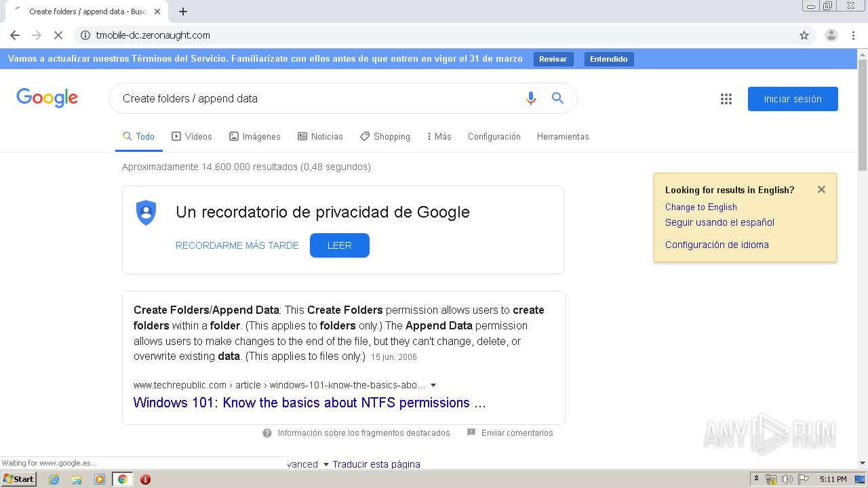Click Change to English link

(701, 207)
